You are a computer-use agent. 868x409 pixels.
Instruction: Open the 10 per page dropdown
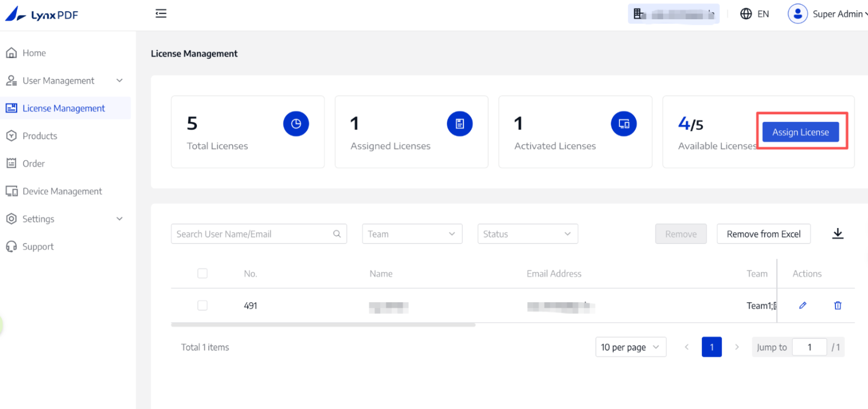pyautogui.click(x=630, y=347)
